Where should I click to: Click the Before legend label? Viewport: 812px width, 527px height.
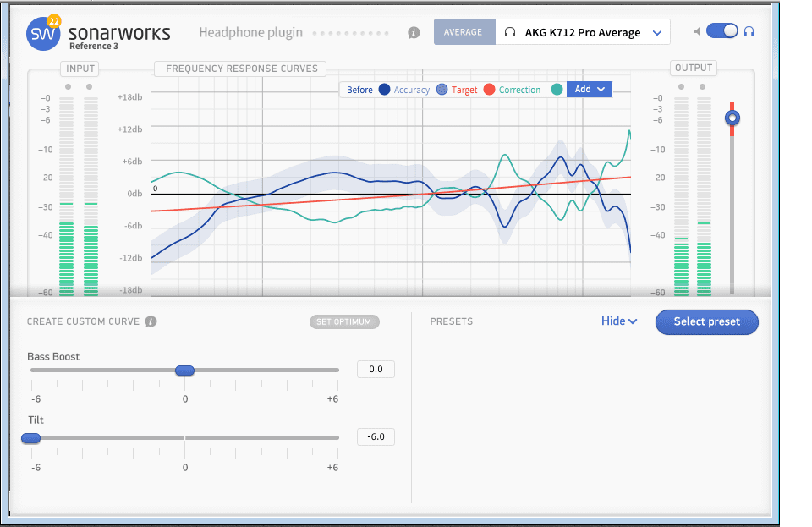(359, 90)
